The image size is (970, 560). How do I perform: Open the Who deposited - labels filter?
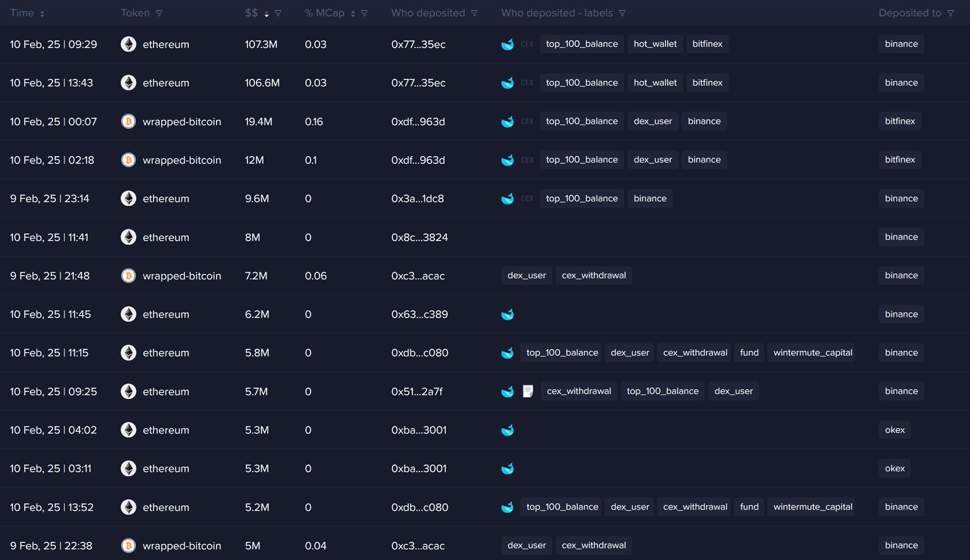click(x=622, y=13)
